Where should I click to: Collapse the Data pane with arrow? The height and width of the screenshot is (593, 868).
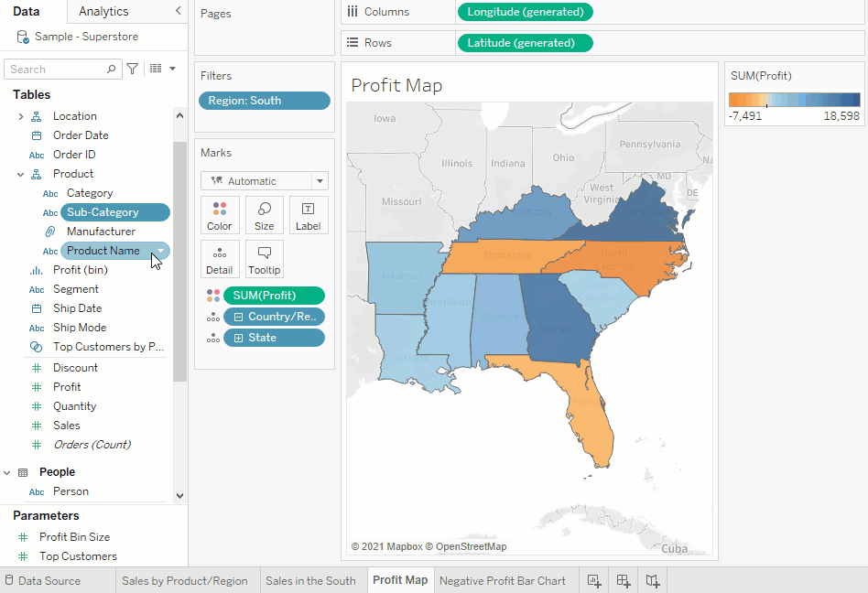[x=178, y=11]
